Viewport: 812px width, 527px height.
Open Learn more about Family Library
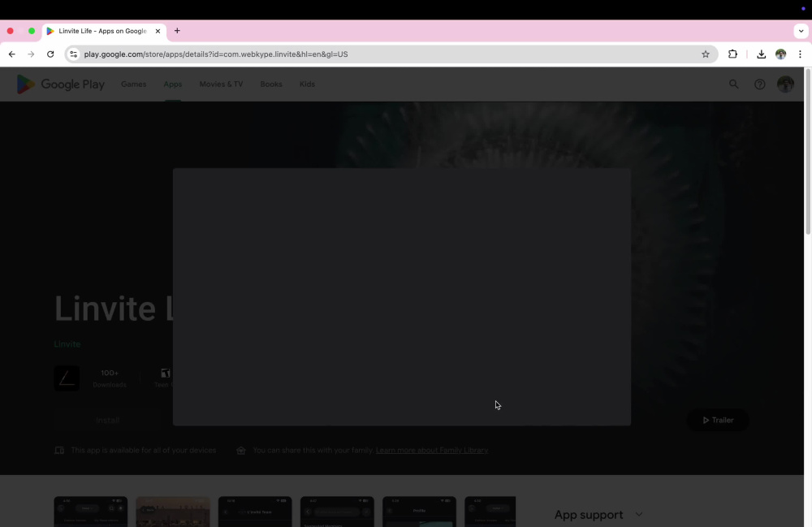[x=432, y=450]
